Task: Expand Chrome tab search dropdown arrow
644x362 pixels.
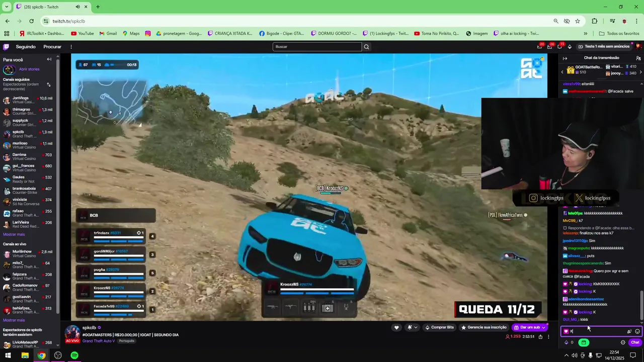Action: pos(7,7)
